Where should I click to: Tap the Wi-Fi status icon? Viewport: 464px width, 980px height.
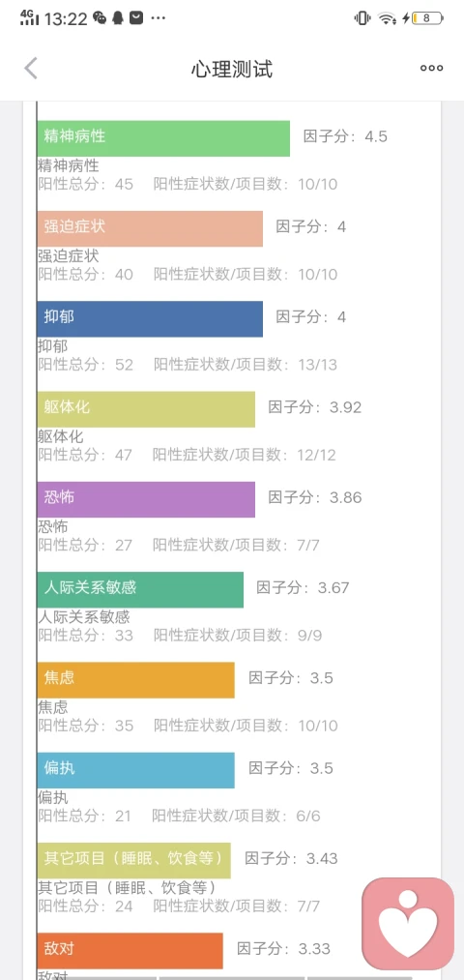point(387,18)
